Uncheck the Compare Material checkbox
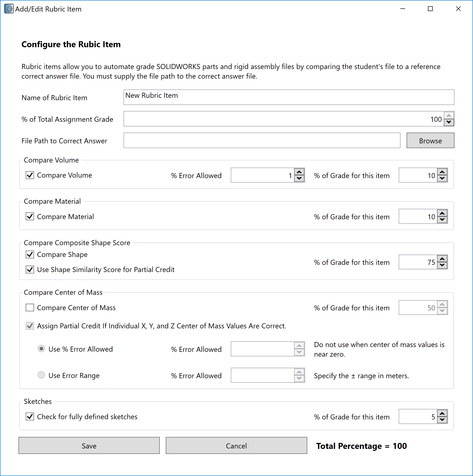Screen dimensions: 473x476 30,216
